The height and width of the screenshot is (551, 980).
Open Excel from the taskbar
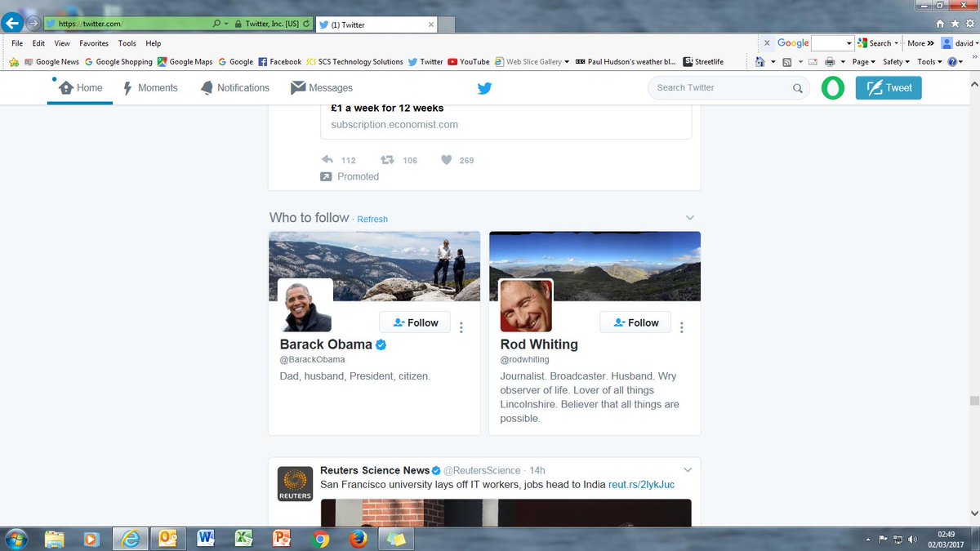coord(244,538)
